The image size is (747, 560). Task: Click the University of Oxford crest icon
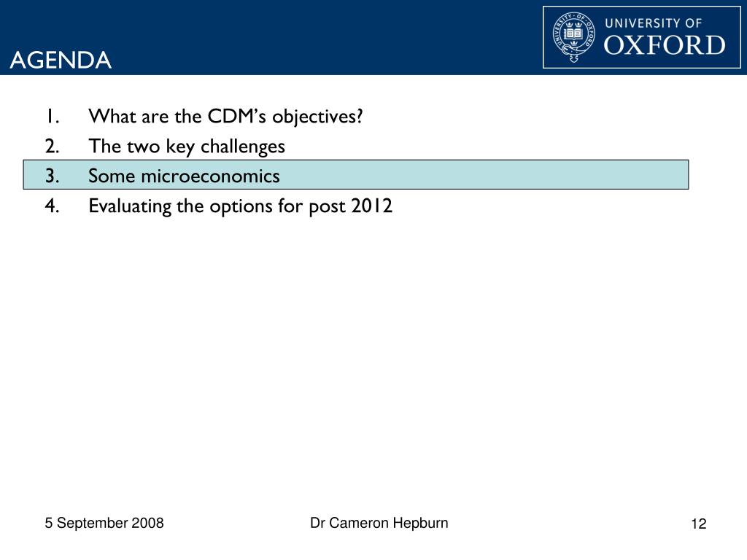coord(574,37)
